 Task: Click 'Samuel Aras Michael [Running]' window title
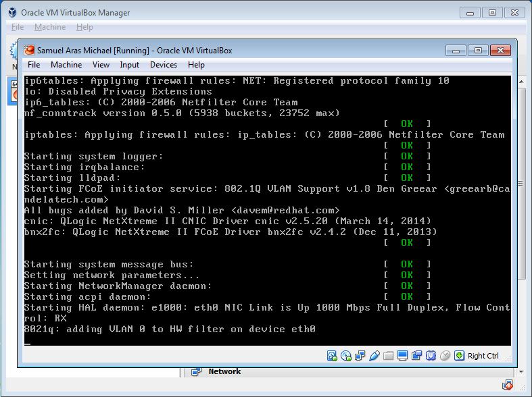click(93, 51)
